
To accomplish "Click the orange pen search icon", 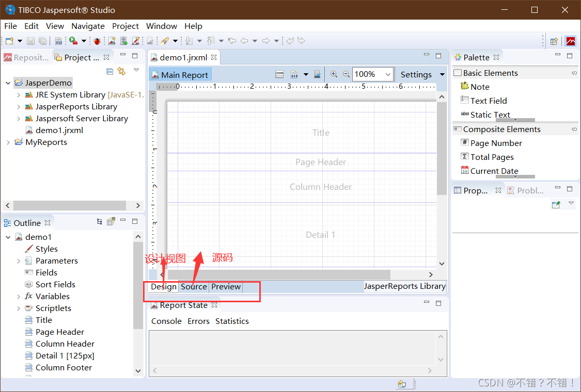I will coord(165,41).
